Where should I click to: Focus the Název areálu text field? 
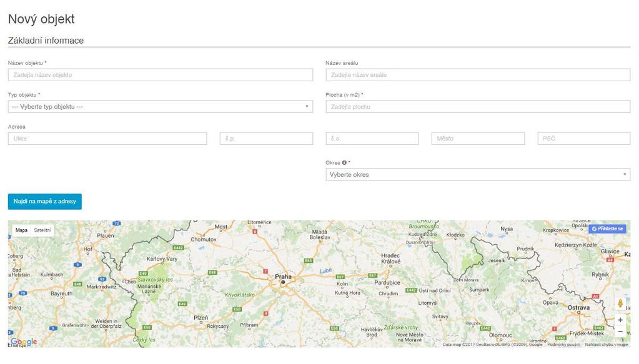[x=478, y=75]
